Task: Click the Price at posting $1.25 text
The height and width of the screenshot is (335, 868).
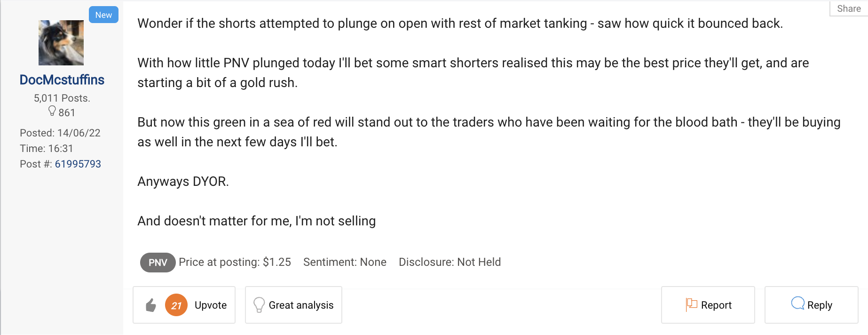Action: click(x=235, y=262)
